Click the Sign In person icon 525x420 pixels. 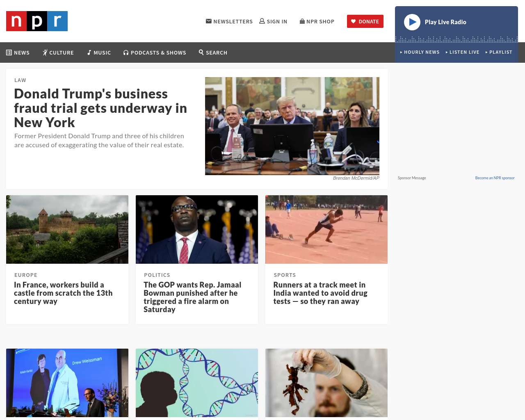coord(262,21)
